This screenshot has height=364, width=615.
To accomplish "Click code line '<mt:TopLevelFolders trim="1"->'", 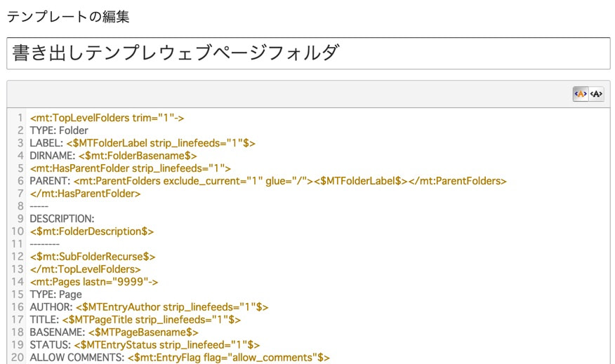I will pos(107,118).
